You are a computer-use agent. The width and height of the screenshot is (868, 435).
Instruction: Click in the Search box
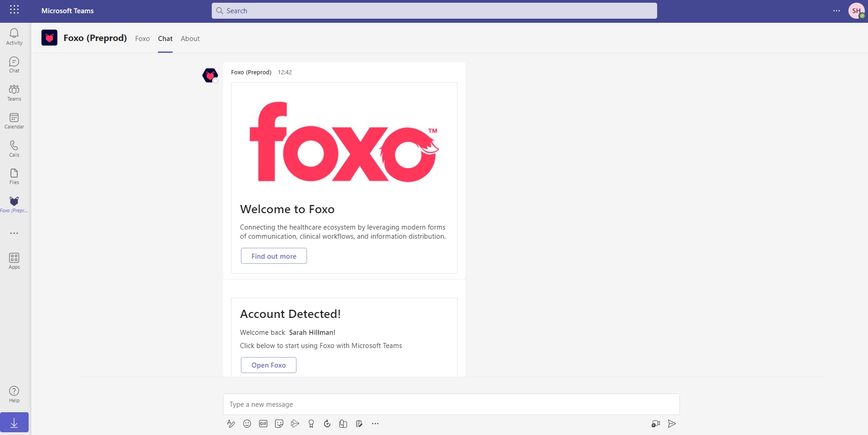(434, 10)
